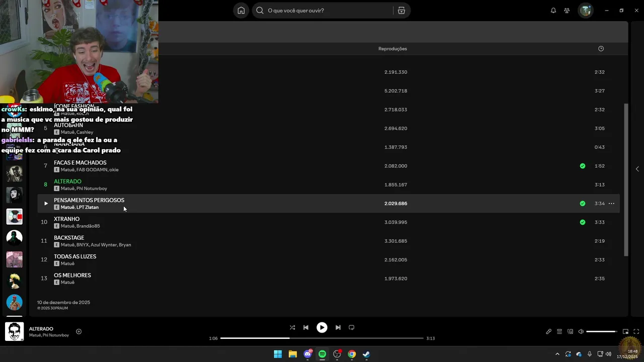This screenshot has height=362, width=644.
Task: Open artist LPT Zlatan
Action: coord(88,207)
